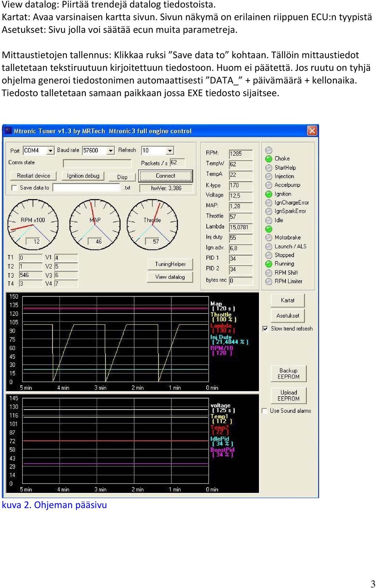Open the Baud rate 57600 dropdown

[111, 151]
